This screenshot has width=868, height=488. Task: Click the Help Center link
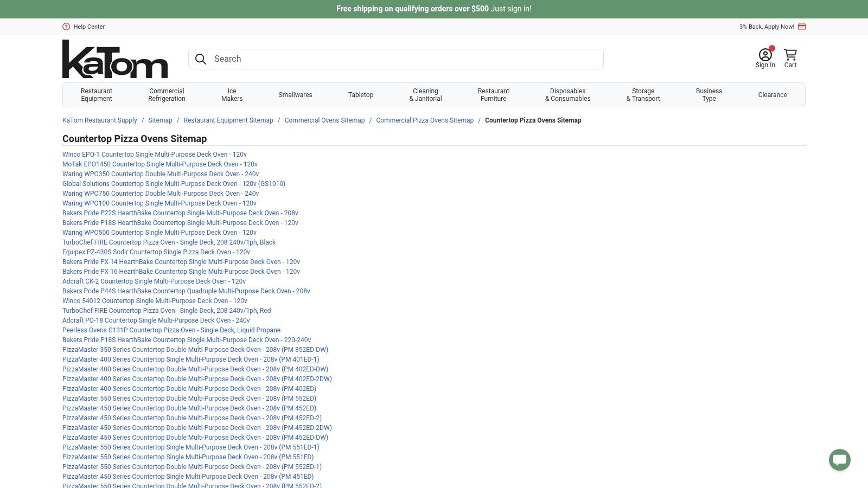click(89, 27)
